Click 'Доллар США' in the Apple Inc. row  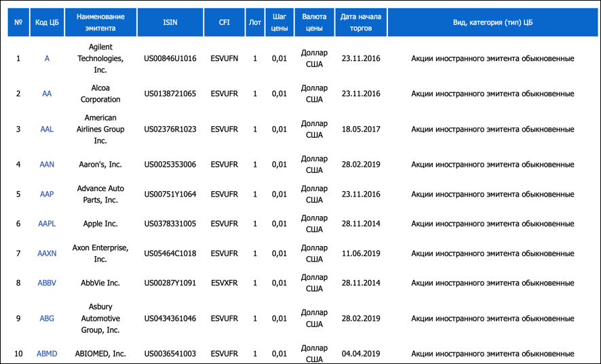(x=314, y=224)
